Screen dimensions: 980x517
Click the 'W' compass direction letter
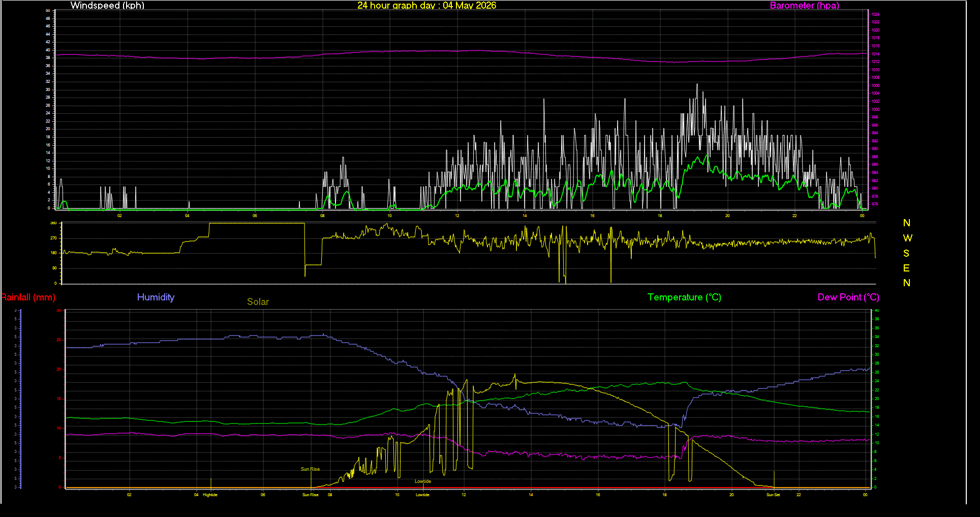click(908, 238)
